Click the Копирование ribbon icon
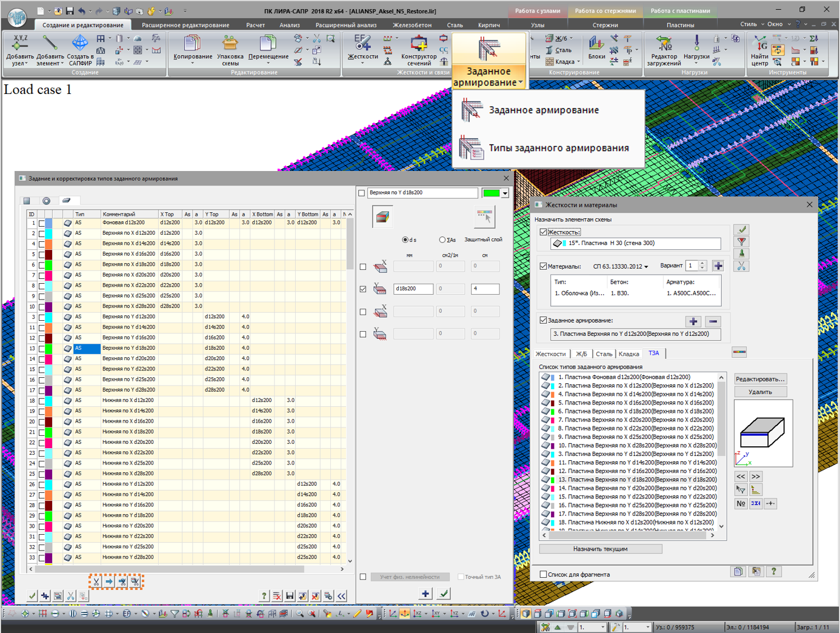Viewport: 840px width, 633px height. click(x=193, y=48)
